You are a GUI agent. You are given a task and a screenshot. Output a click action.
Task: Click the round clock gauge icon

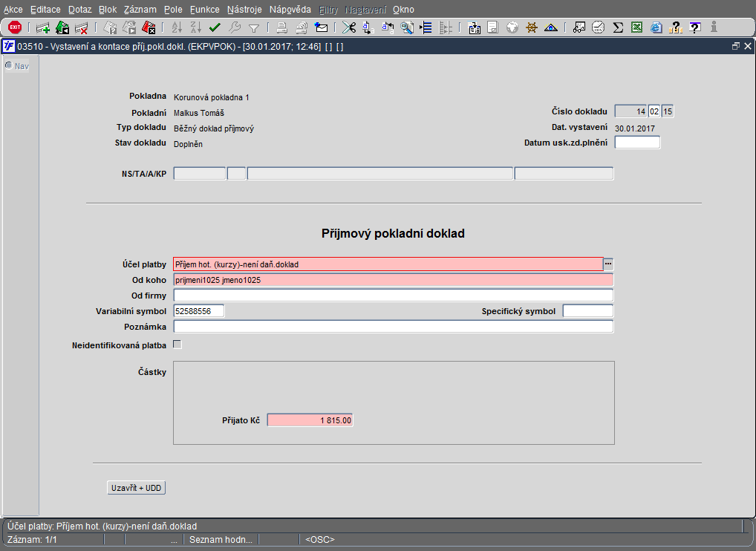point(599,27)
